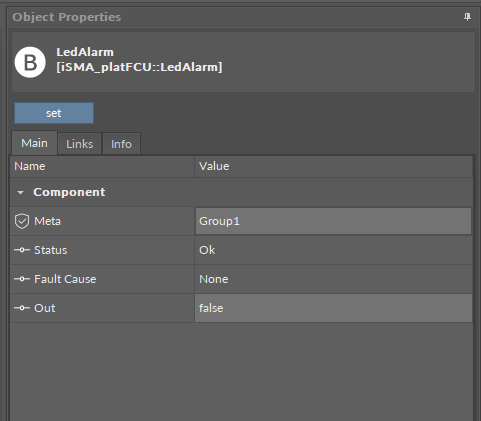The width and height of the screenshot is (481, 421).
Task: Click the shield icon beside Meta
Action: pyautogui.click(x=22, y=221)
